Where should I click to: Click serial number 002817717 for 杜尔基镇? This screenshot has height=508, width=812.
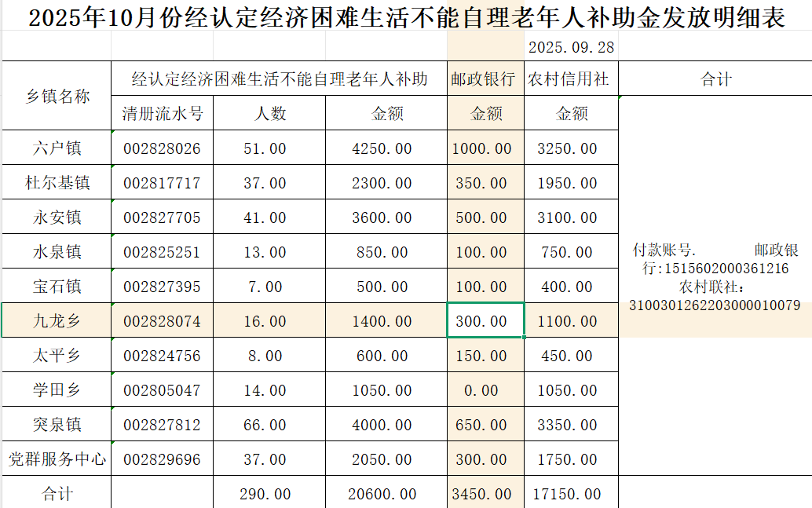pyautogui.click(x=163, y=183)
